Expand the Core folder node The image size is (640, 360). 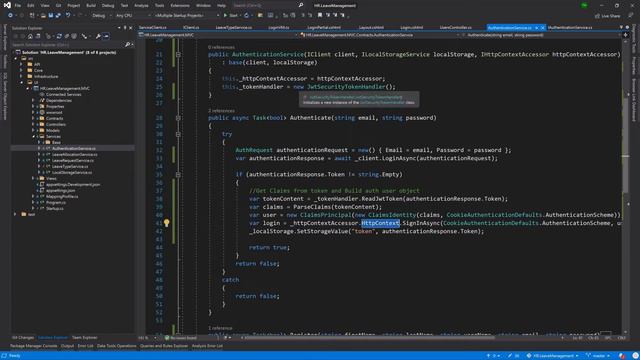tap(21, 70)
